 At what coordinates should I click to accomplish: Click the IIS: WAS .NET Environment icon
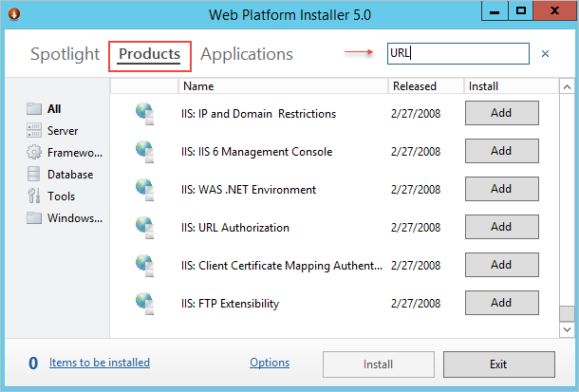(144, 189)
